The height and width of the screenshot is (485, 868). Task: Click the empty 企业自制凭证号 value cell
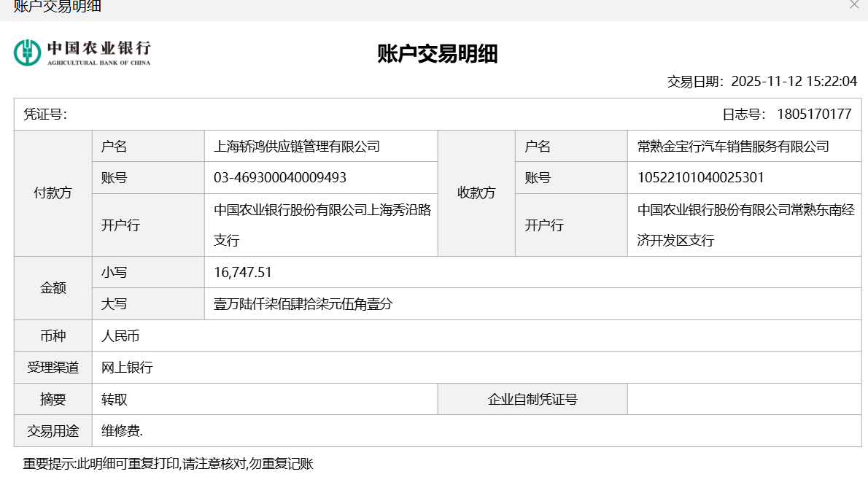pos(744,400)
